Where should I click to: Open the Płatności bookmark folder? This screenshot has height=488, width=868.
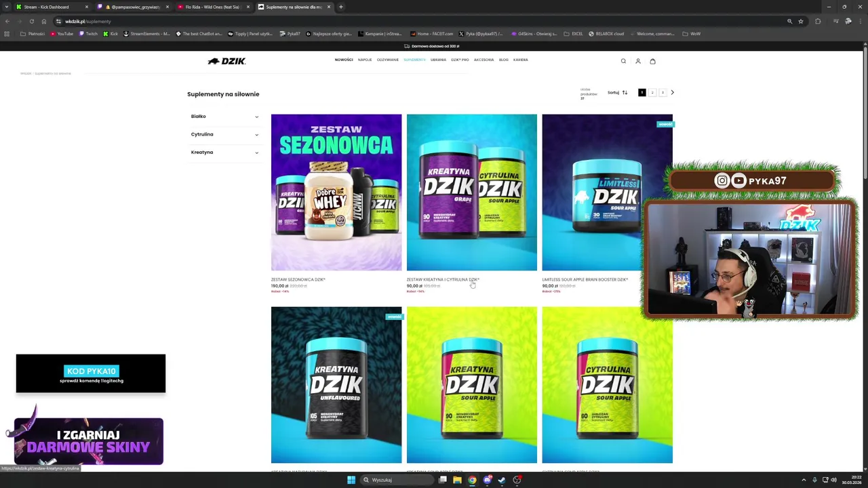(33, 34)
